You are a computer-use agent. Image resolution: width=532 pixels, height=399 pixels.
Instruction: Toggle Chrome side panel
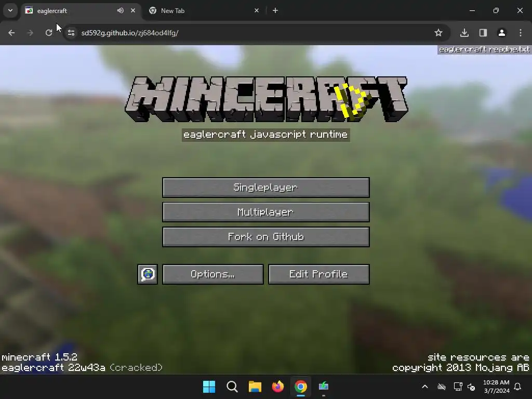(x=483, y=33)
